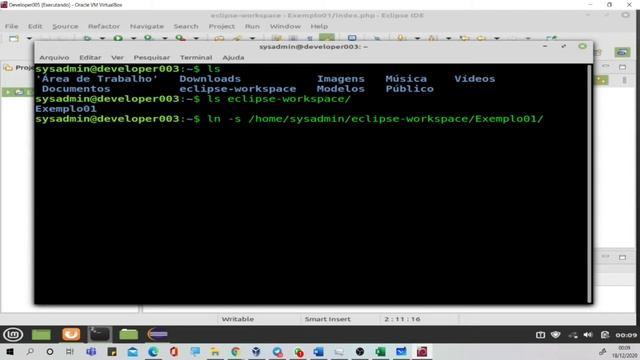Click the terminal title 'sysadmin@developer003: ~'
640x360 pixels.
pyautogui.click(x=313, y=47)
